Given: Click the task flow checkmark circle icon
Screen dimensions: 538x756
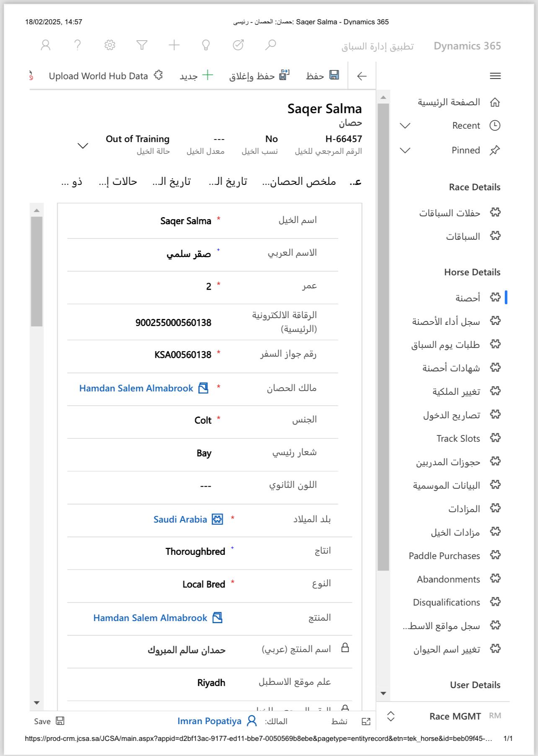Looking at the screenshot, I should pyautogui.click(x=238, y=45).
